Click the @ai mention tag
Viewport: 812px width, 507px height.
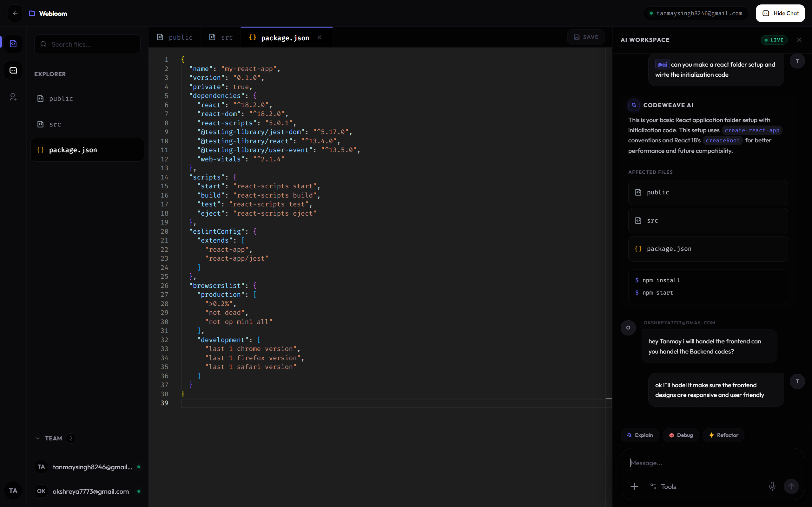662,64
